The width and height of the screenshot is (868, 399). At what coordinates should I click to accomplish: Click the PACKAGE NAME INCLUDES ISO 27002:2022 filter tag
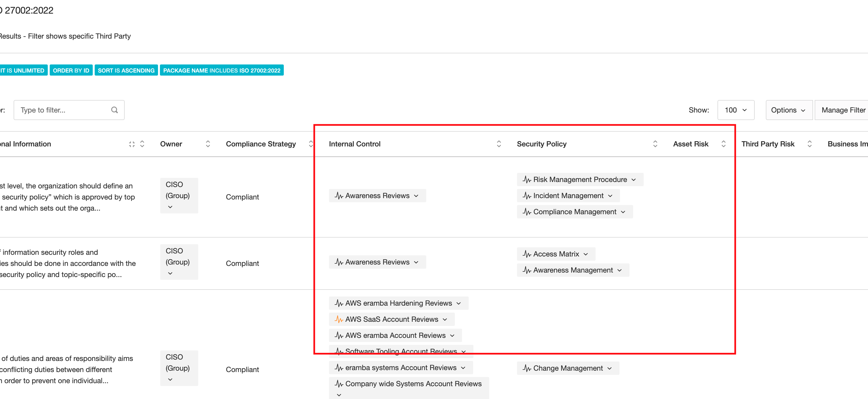tap(221, 70)
